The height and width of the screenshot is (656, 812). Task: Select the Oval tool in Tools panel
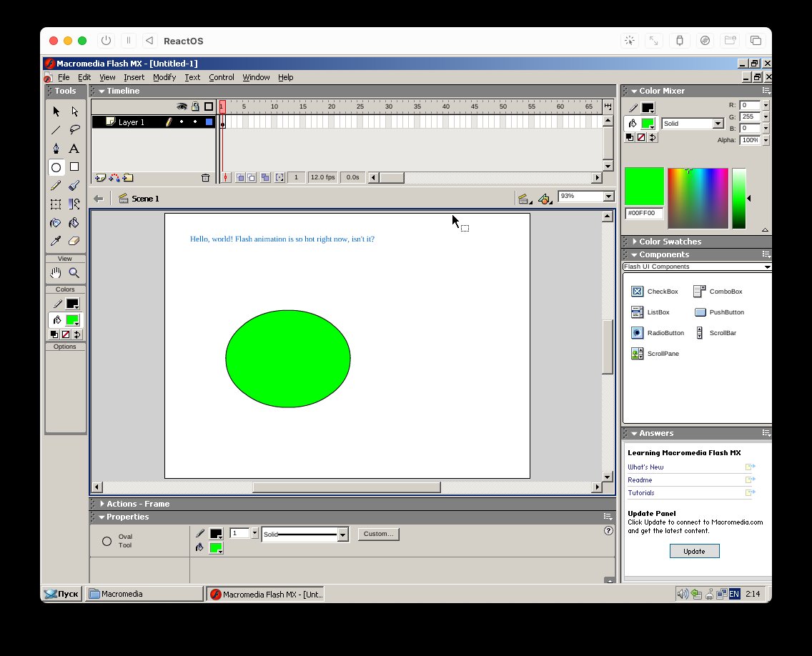(56, 167)
